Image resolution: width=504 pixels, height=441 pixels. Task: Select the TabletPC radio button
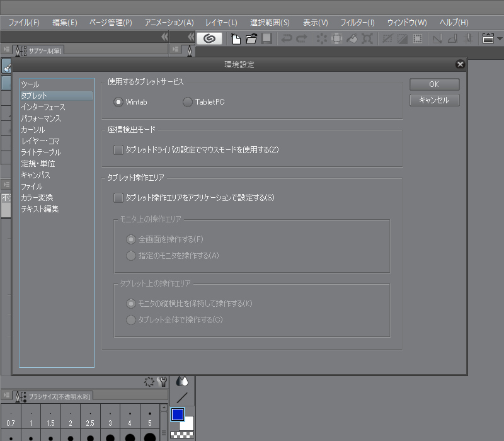tap(188, 102)
